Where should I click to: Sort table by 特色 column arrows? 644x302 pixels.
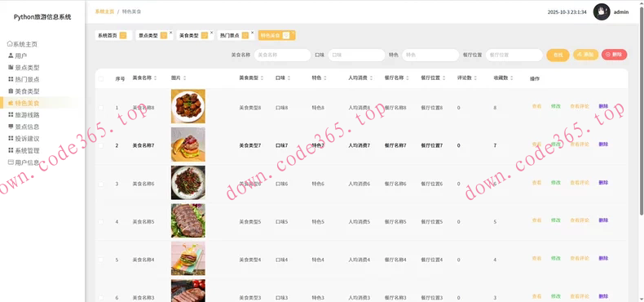click(325, 78)
